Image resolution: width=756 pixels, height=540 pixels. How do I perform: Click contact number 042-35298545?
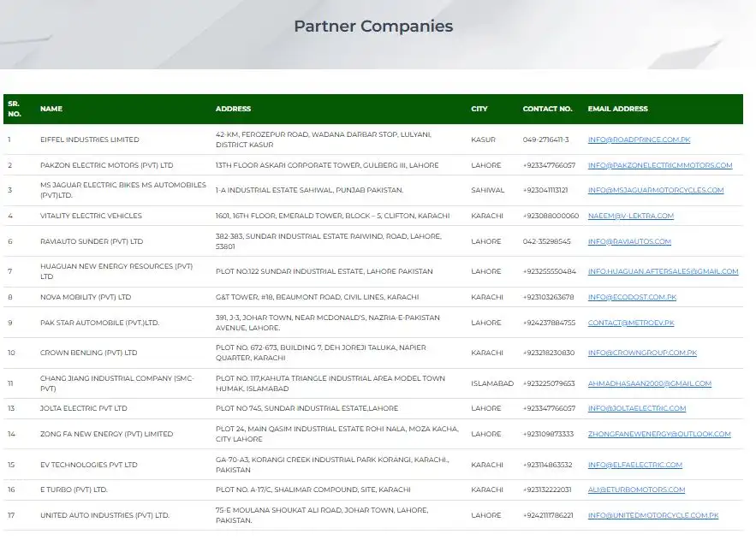(547, 241)
